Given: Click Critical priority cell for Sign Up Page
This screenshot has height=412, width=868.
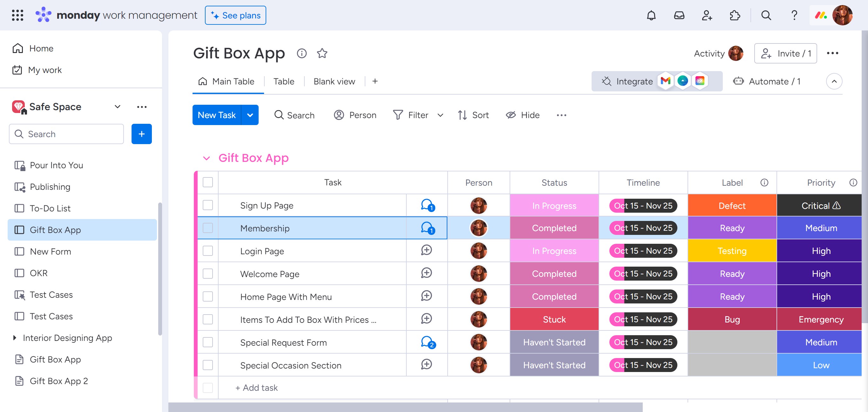Looking at the screenshot, I should pyautogui.click(x=820, y=205).
